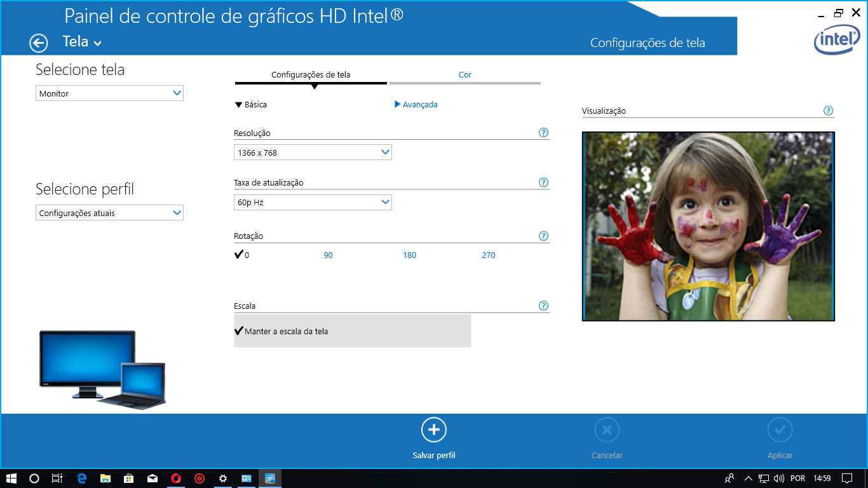Open Mail app from taskbar
This screenshot has width=868, height=488.
click(153, 478)
